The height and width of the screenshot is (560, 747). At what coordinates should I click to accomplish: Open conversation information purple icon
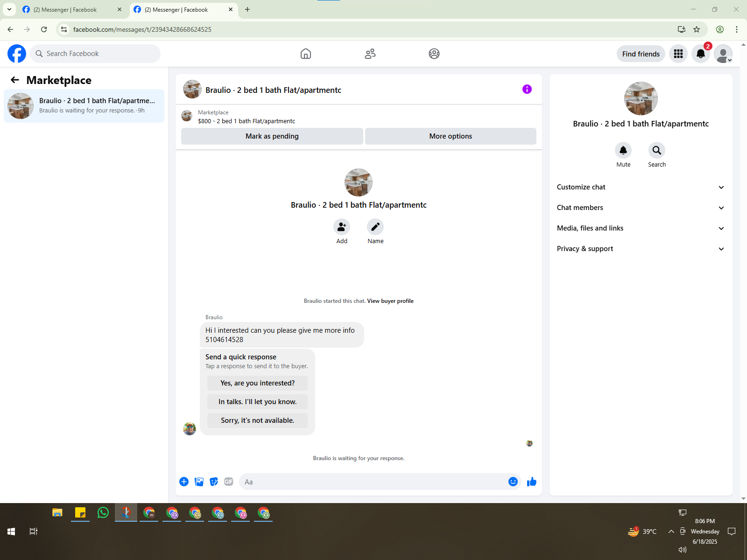[x=527, y=89]
